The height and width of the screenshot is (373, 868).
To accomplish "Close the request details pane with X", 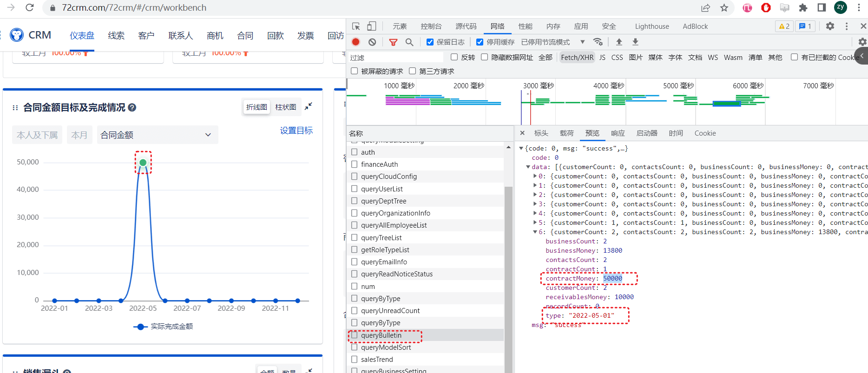I will (x=522, y=133).
